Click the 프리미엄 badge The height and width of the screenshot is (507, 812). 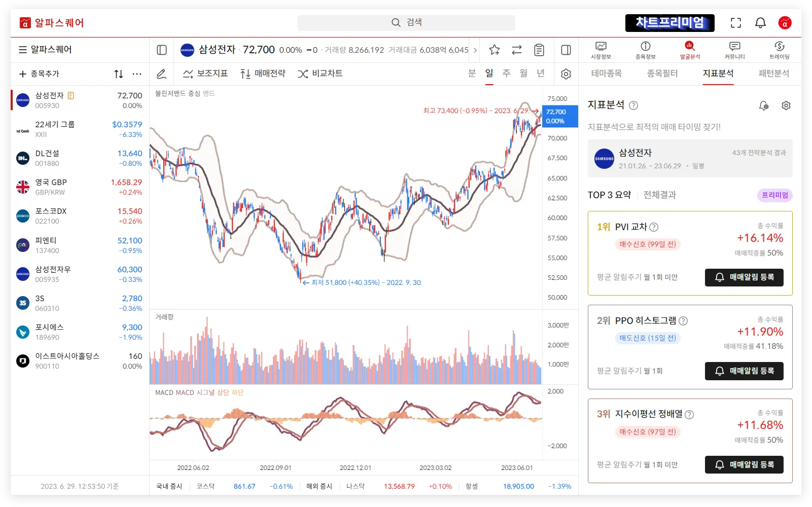pyautogui.click(x=775, y=195)
